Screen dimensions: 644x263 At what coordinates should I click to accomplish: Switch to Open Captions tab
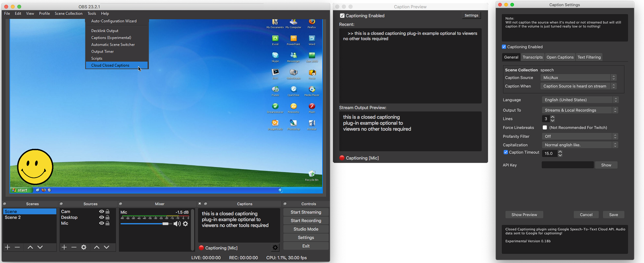(560, 57)
